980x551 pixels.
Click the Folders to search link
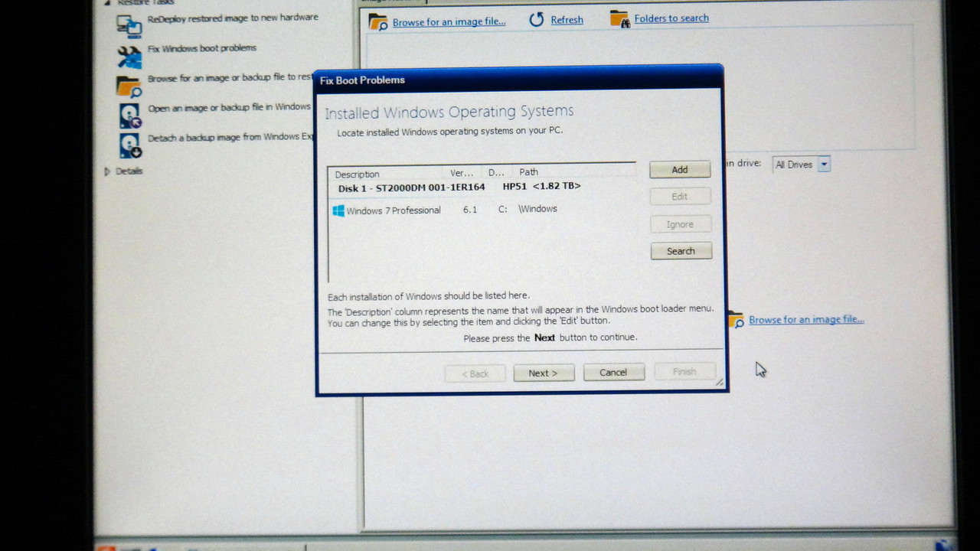tap(671, 18)
